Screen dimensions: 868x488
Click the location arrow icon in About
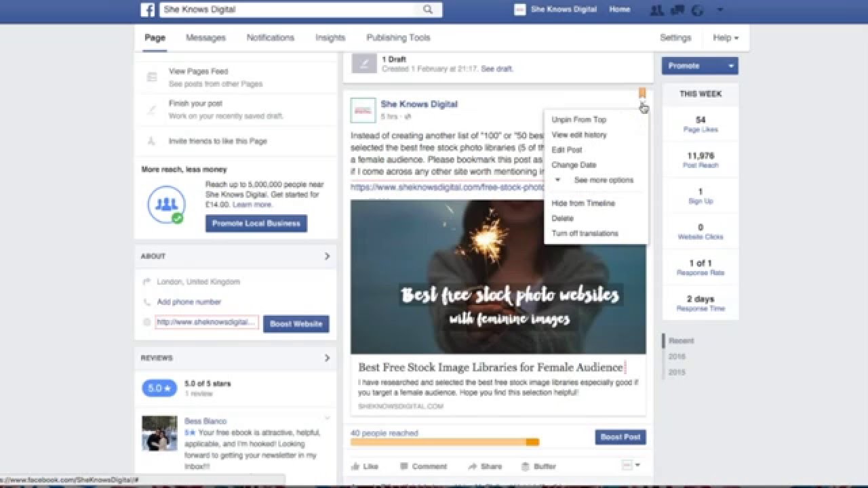pyautogui.click(x=146, y=282)
